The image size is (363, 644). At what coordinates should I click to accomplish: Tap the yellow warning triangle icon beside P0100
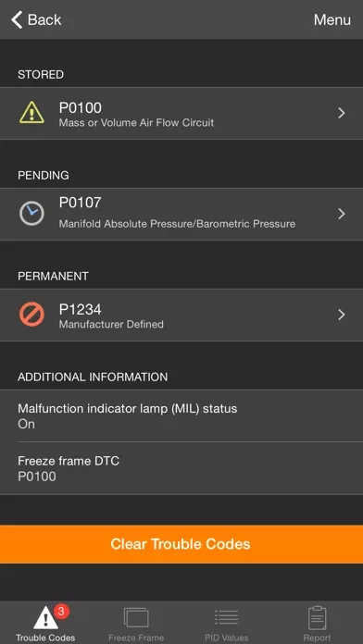click(x=31, y=113)
